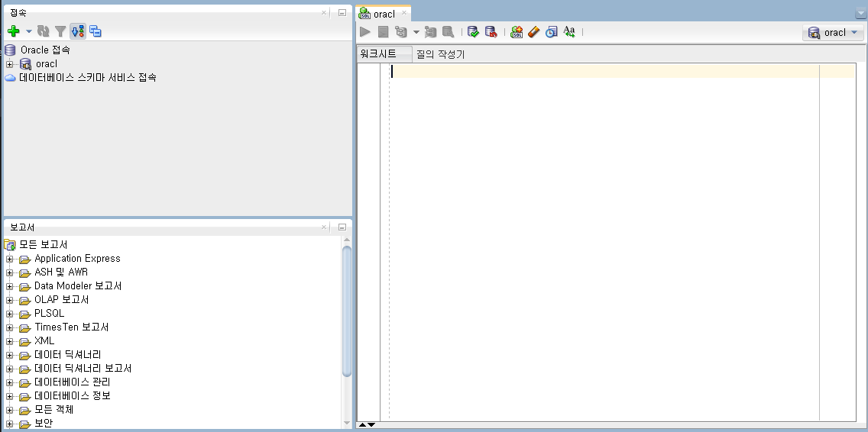Select 데이터베이스 스키마 서비스 접속 node

click(x=88, y=77)
